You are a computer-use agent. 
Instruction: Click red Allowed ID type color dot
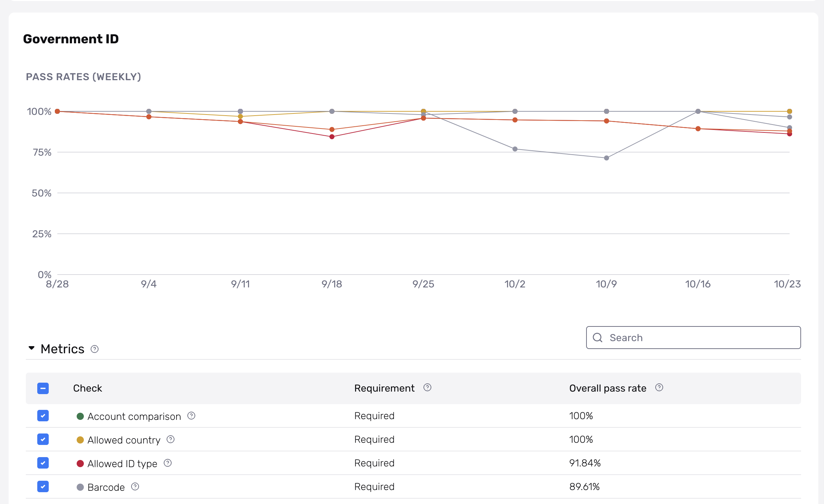coord(80,464)
